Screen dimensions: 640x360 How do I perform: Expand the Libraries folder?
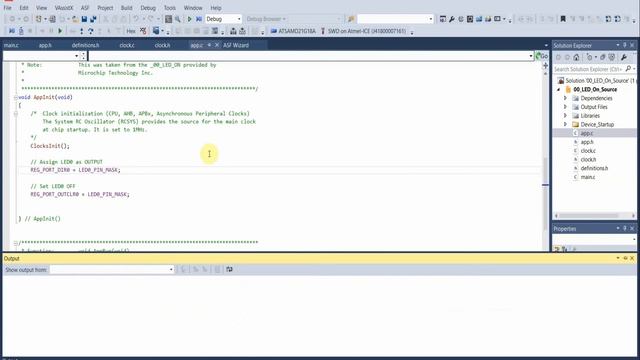point(565,116)
